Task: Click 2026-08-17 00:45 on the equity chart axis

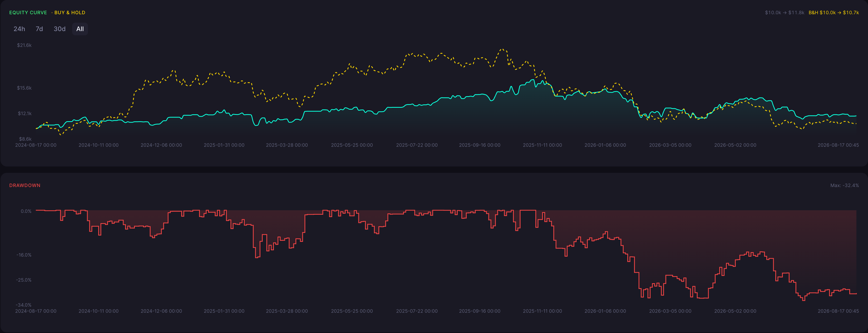Action: [838, 145]
